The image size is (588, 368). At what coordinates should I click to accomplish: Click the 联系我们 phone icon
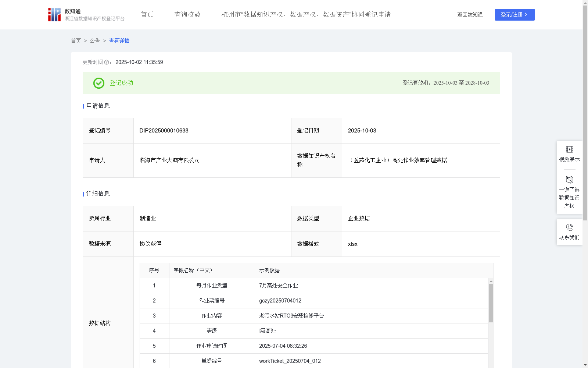(569, 227)
